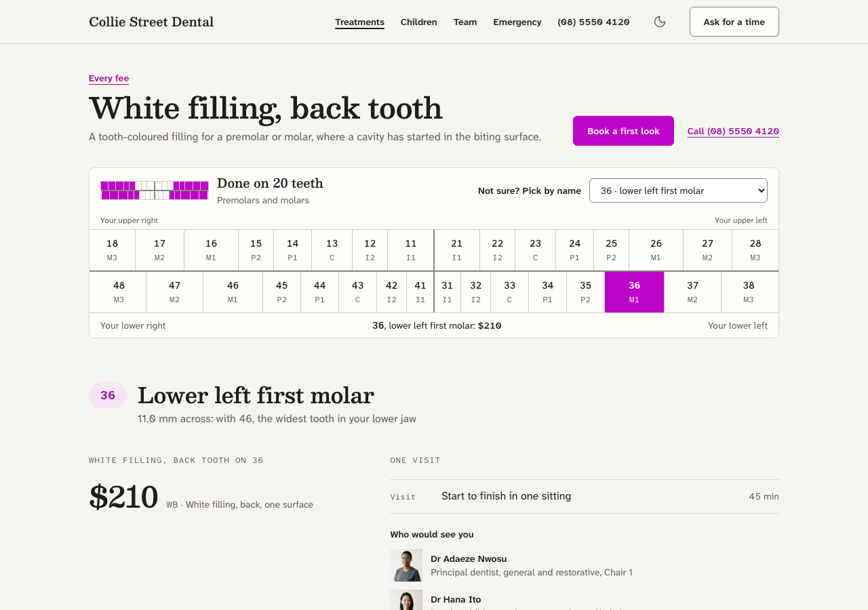This screenshot has height=610, width=868.
Task: Open the tooth name dropdown
Action: coord(678,190)
